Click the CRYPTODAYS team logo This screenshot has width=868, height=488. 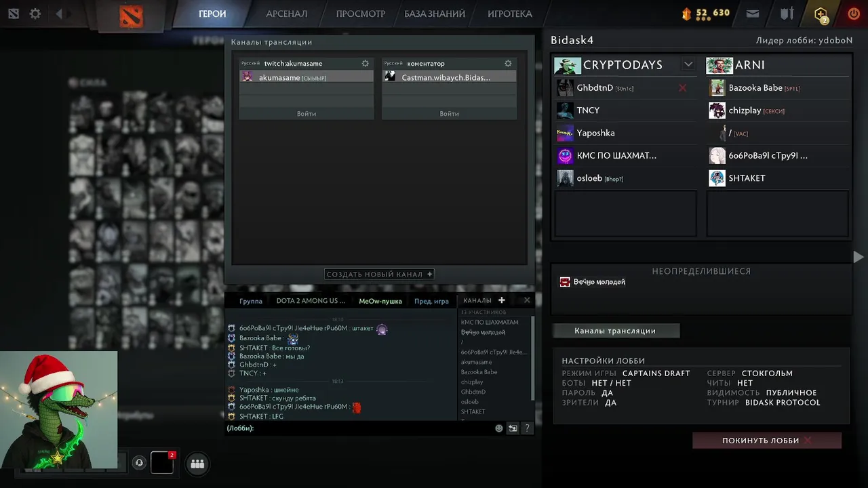pos(568,65)
